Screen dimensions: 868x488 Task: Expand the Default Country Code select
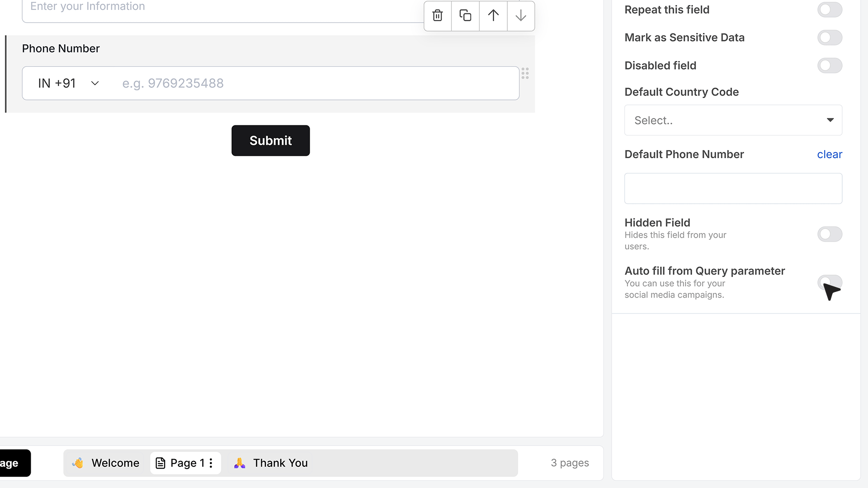[x=733, y=120]
